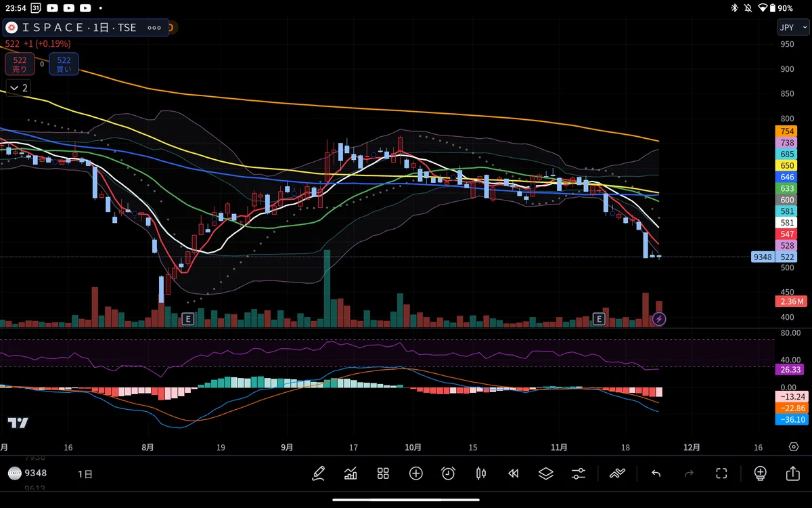Tap the gray 600 price label
Viewport: 812px width, 508px height.
pos(787,200)
